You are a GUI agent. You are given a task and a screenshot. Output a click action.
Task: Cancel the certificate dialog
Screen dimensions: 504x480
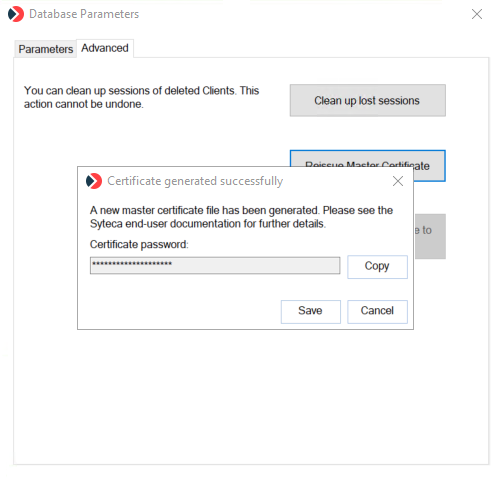[377, 311]
